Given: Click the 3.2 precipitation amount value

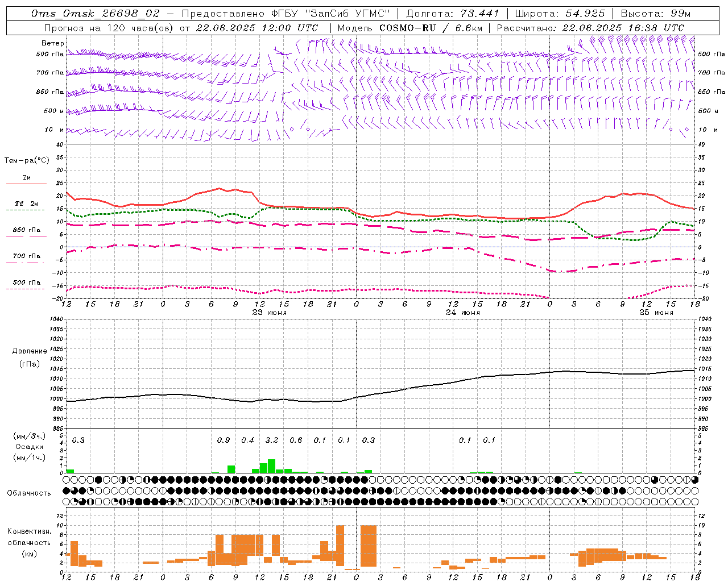Looking at the screenshot, I should click(x=272, y=440).
